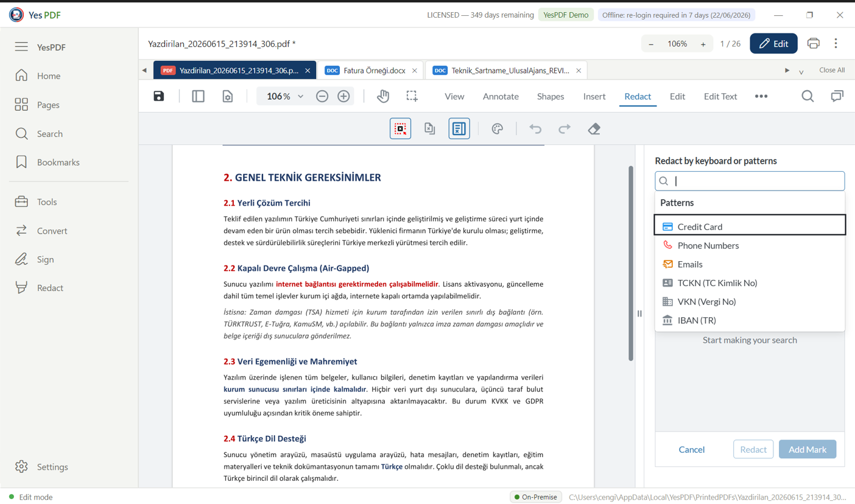Viewport: 855px width, 504px height.
Task: Click the blue Edit button
Action: 773,43
